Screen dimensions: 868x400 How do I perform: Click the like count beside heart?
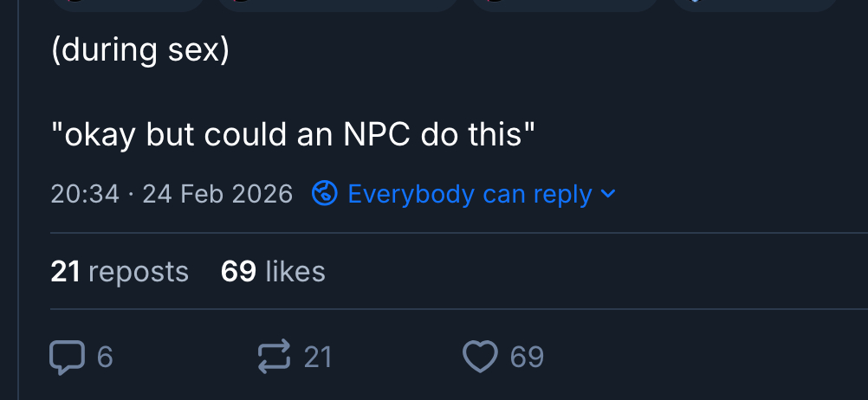click(x=527, y=357)
